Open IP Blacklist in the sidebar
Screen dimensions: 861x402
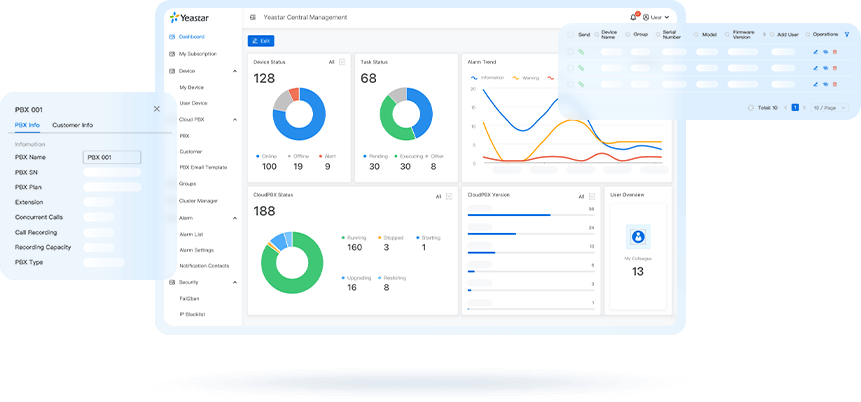[192, 315]
